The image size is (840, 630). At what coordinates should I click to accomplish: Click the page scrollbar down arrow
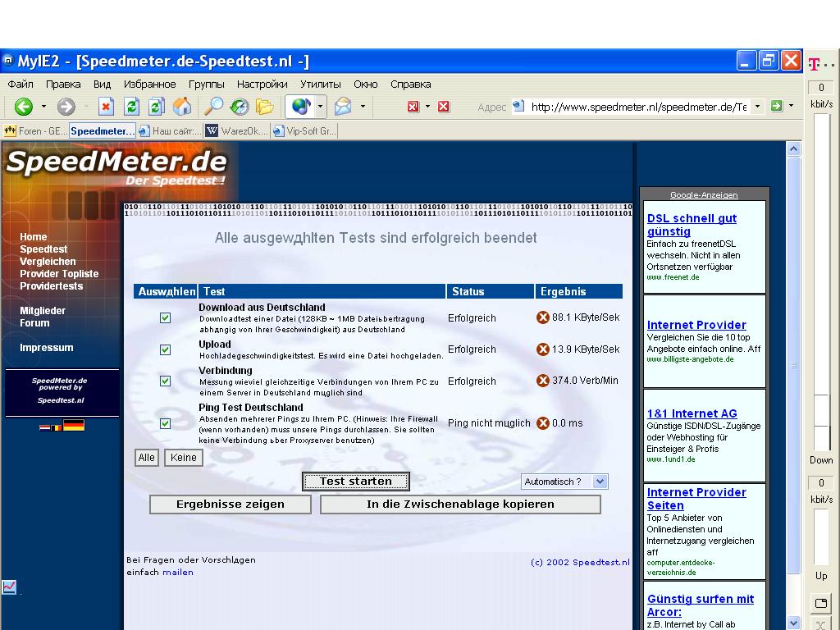pyautogui.click(x=794, y=623)
